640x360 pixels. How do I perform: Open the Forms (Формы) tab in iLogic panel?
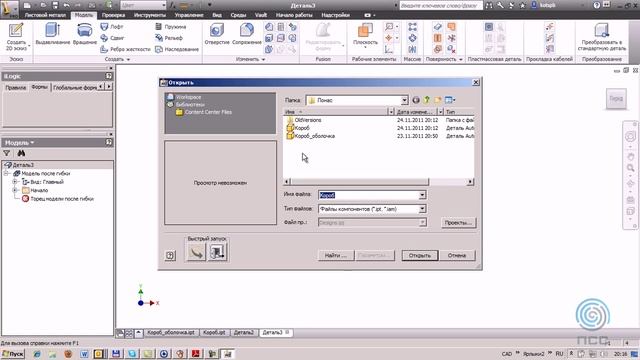pyautogui.click(x=40, y=87)
